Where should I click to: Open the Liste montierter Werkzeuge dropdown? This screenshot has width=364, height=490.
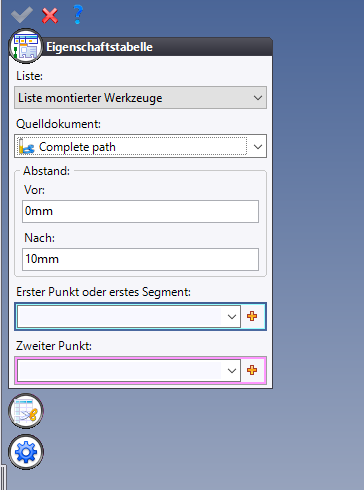(x=140, y=98)
